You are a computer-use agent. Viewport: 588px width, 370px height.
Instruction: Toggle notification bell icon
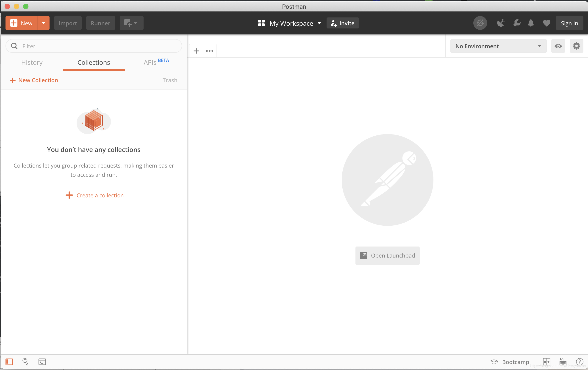531,23
